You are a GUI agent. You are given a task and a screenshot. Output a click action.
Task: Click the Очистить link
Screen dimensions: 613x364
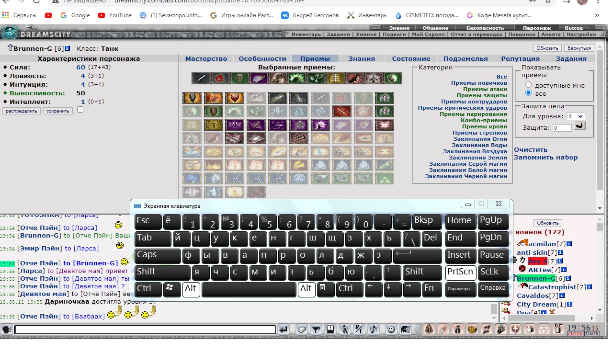(531, 149)
